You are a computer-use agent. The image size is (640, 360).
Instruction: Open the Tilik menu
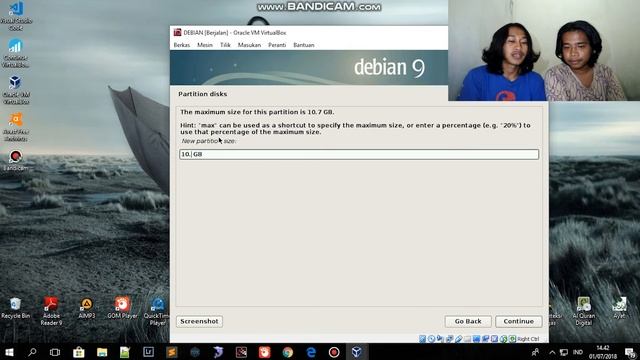click(225, 45)
